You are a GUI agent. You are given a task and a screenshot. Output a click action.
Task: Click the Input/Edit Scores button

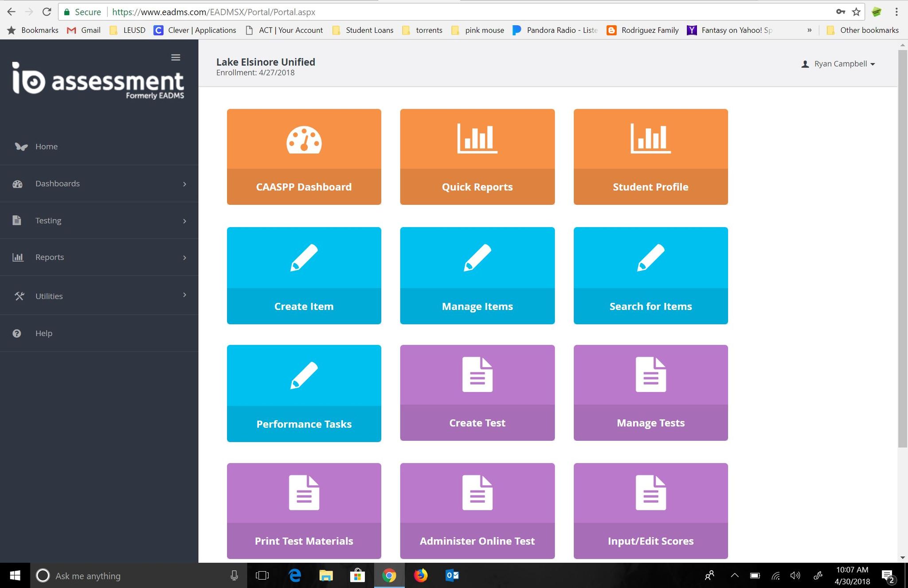pyautogui.click(x=650, y=541)
